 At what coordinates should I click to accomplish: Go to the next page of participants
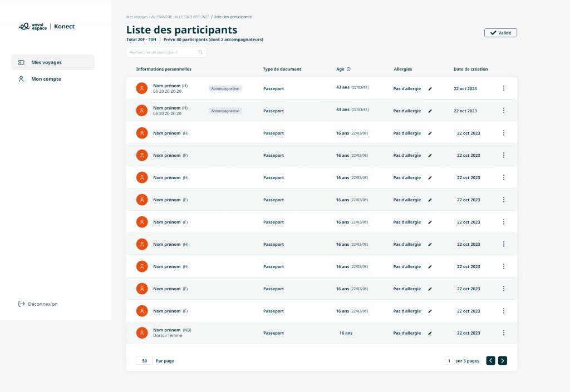coord(503,360)
